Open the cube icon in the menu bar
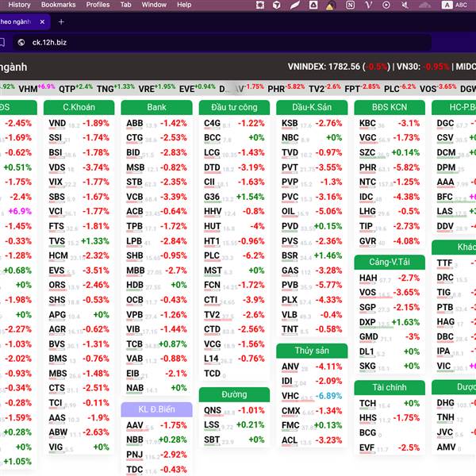The height and width of the screenshot is (476, 476). click(x=276, y=5)
